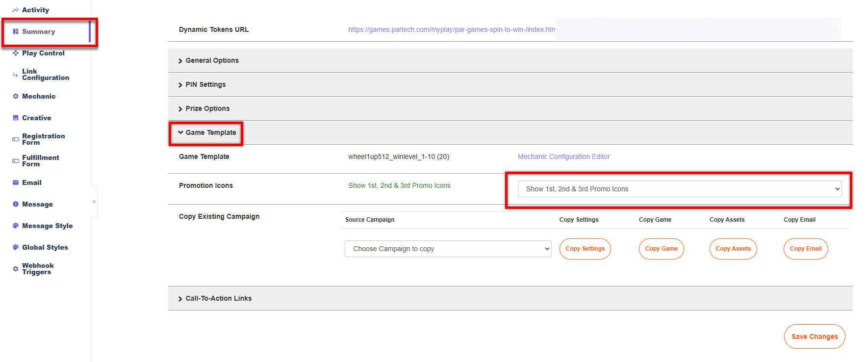Screen dimensions: 868x362
Task: Click the Message Style palette icon
Action: [x=16, y=226]
